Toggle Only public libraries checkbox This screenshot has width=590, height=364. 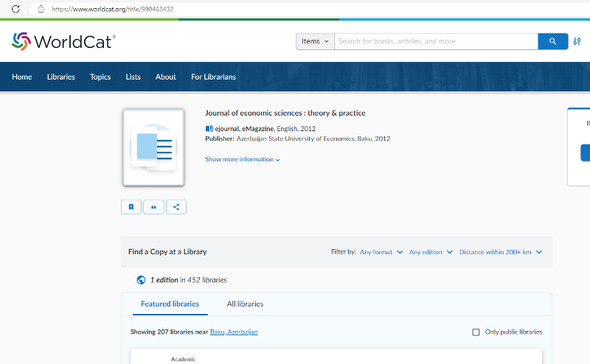[476, 332]
